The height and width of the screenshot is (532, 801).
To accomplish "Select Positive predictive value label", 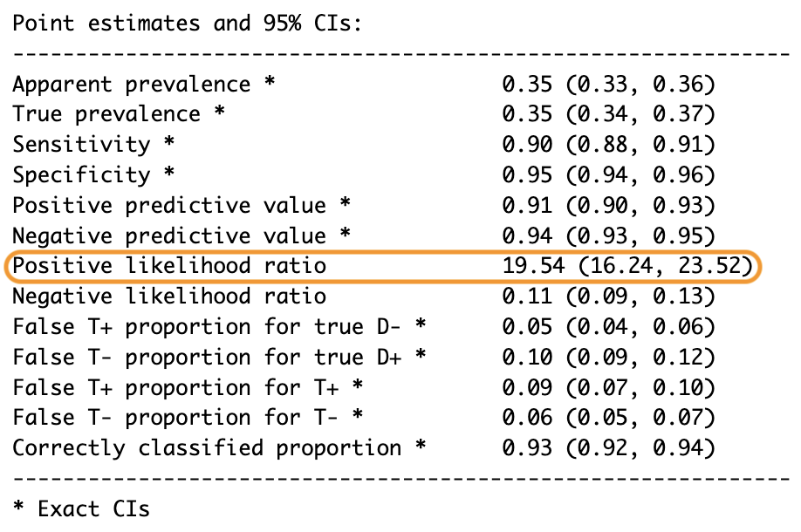I will pyautogui.click(x=169, y=206).
